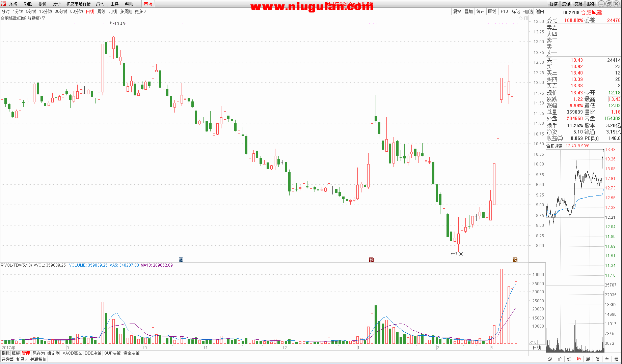Open VOL-TDX indicator dropdown triangle
Viewport: 622px width, 364px height.
point(2,265)
